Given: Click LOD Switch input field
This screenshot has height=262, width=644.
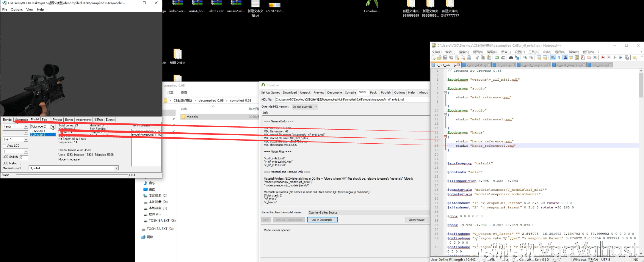Looking at the screenshot, I should pyautogui.click(x=24, y=157).
